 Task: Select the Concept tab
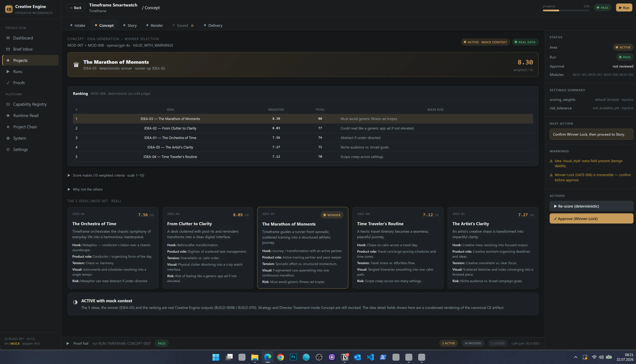pyautogui.click(x=104, y=25)
